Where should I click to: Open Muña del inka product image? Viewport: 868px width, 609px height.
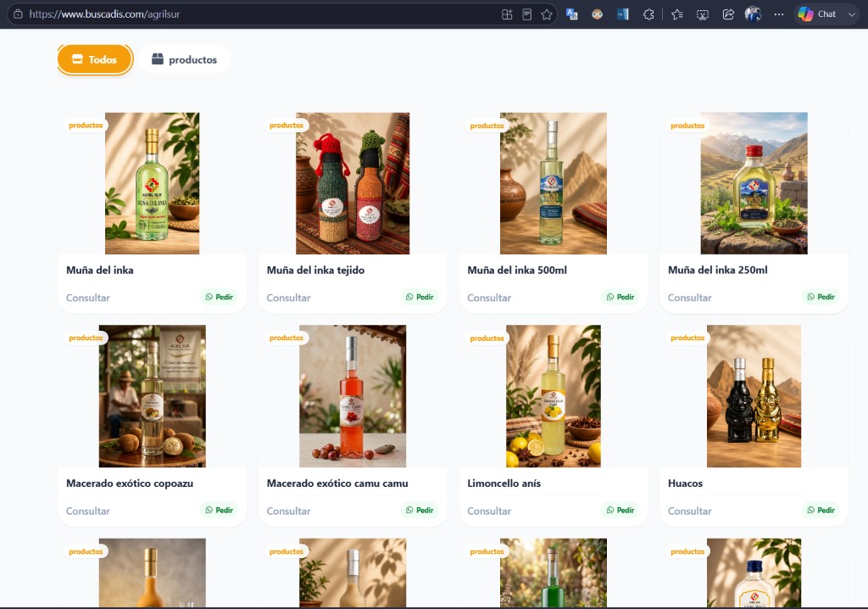[x=153, y=183]
